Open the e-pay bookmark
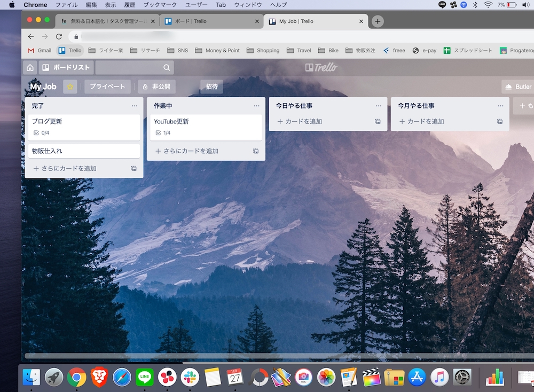Viewport: 534px width, 392px height. tap(425, 50)
